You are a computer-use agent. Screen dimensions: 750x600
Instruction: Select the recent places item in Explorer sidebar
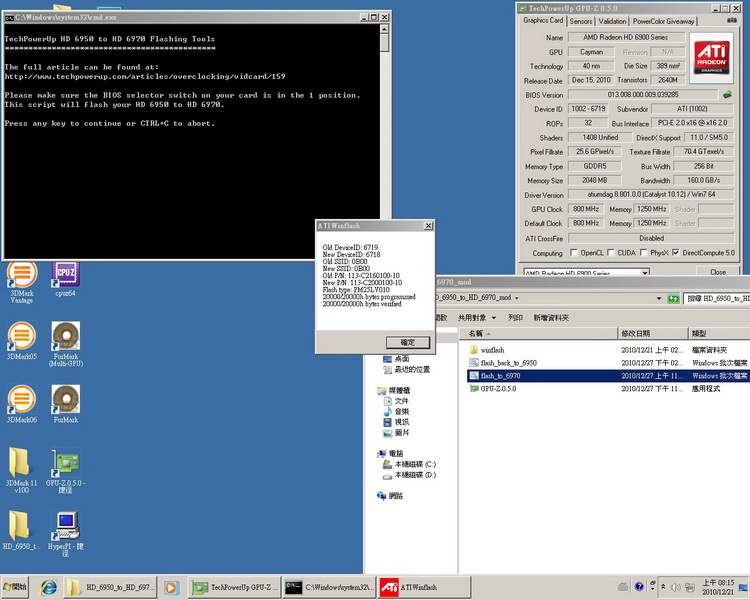[x=406, y=369]
